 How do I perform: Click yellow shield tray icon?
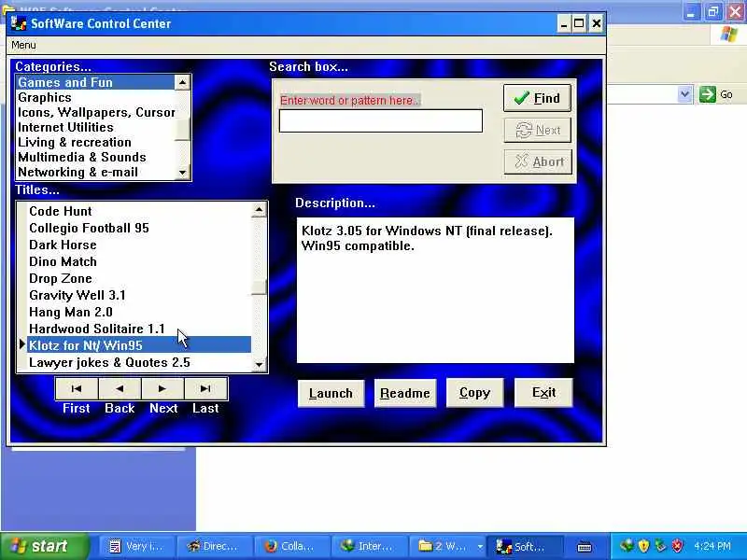tap(643, 546)
